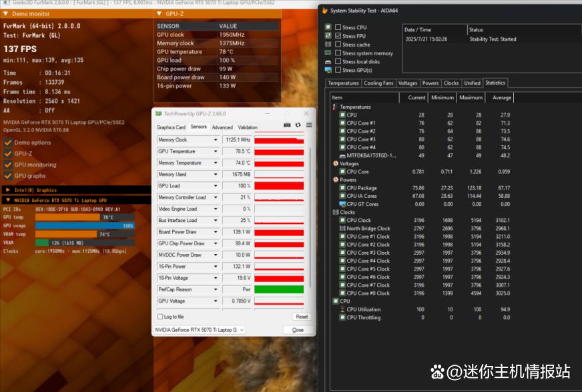Switch to the Temperatures tab in AIDA64

point(343,83)
